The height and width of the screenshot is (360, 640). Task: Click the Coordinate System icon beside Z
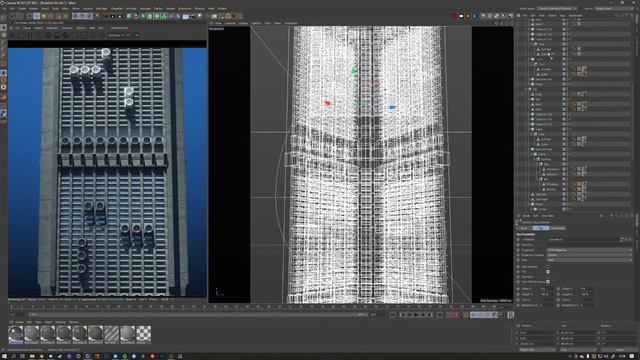coord(97,16)
